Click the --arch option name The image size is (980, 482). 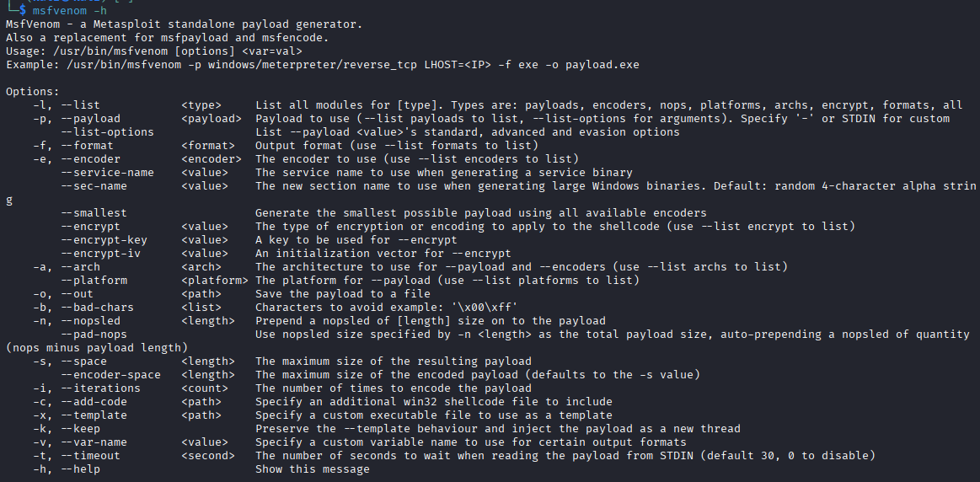click(80, 267)
